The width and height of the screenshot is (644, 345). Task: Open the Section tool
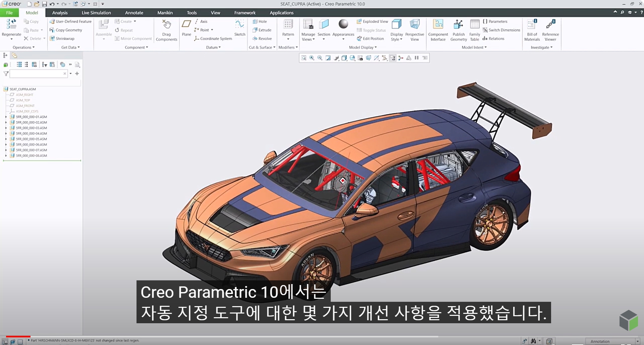click(x=324, y=30)
